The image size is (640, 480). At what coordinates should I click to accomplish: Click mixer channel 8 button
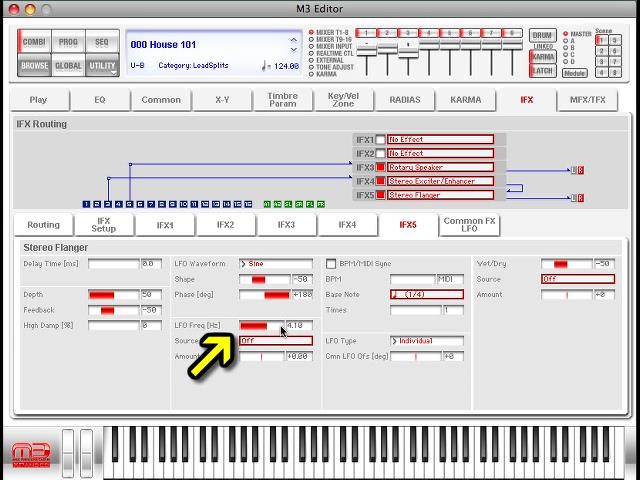[x=512, y=33]
